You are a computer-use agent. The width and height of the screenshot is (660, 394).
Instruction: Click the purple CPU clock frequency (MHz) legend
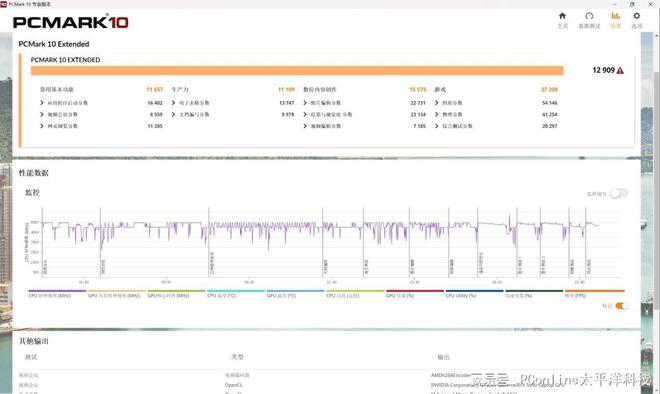[x=57, y=293]
